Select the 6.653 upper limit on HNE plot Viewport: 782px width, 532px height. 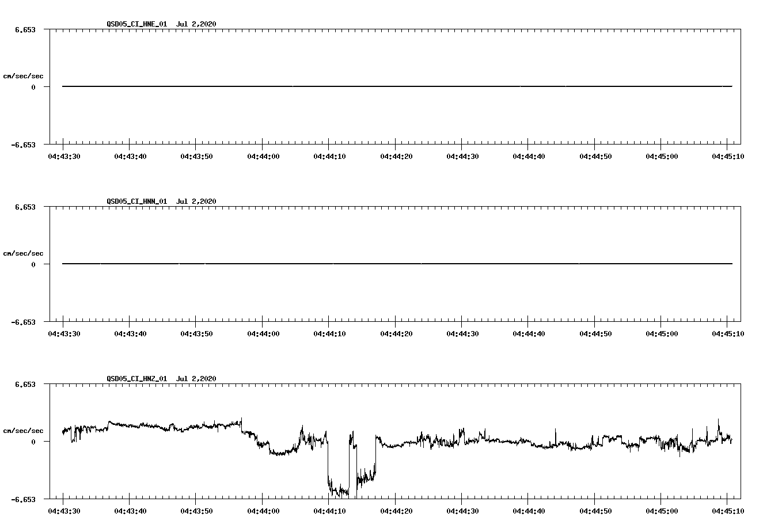tap(25, 29)
